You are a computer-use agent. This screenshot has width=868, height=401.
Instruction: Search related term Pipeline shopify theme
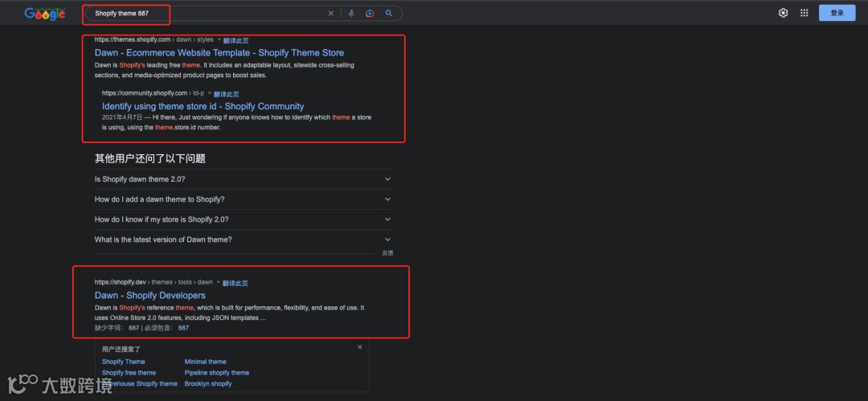click(x=217, y=373)
